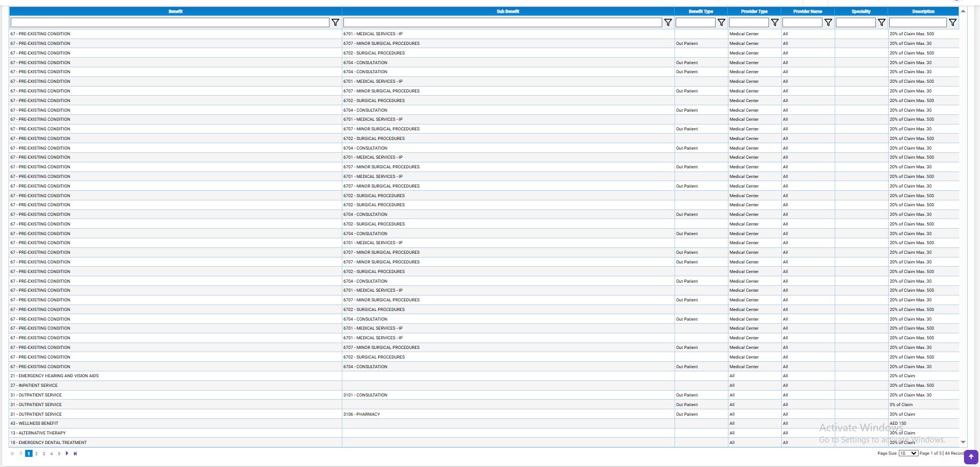
Task: Open the Benefit Type filter icon
Action: point(721,22)
